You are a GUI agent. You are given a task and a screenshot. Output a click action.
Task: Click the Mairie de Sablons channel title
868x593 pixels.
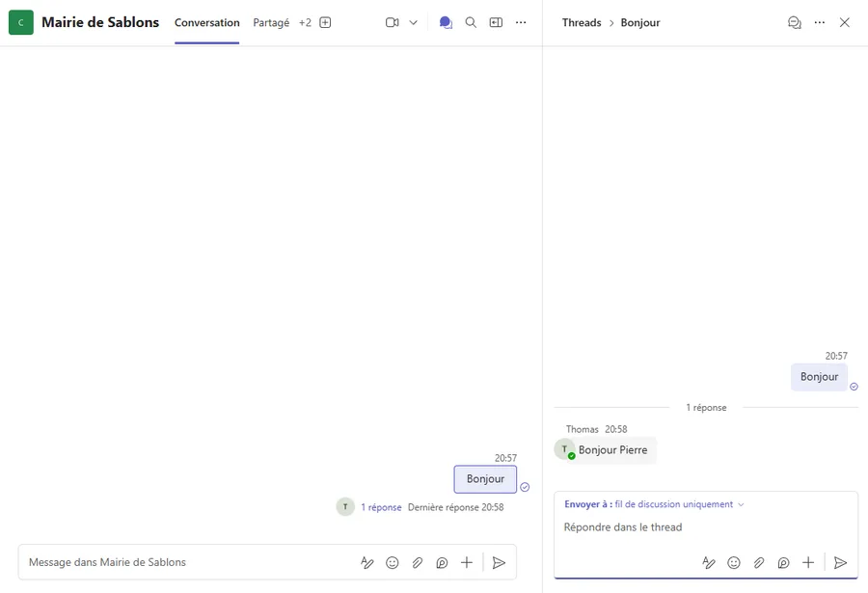tap(100, 22)
